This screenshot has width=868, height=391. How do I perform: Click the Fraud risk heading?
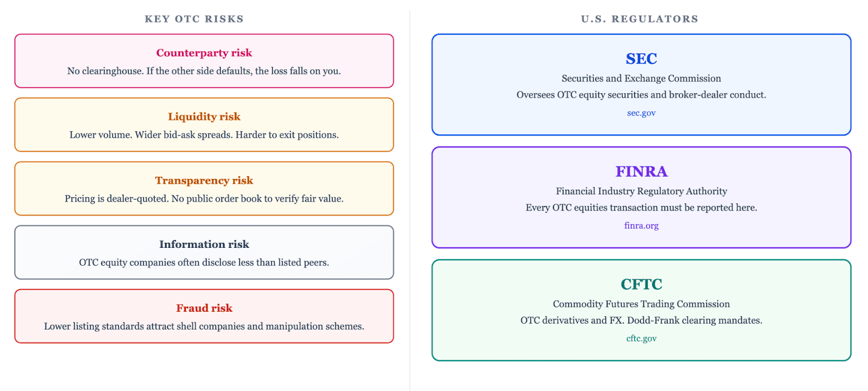(204, 308)
